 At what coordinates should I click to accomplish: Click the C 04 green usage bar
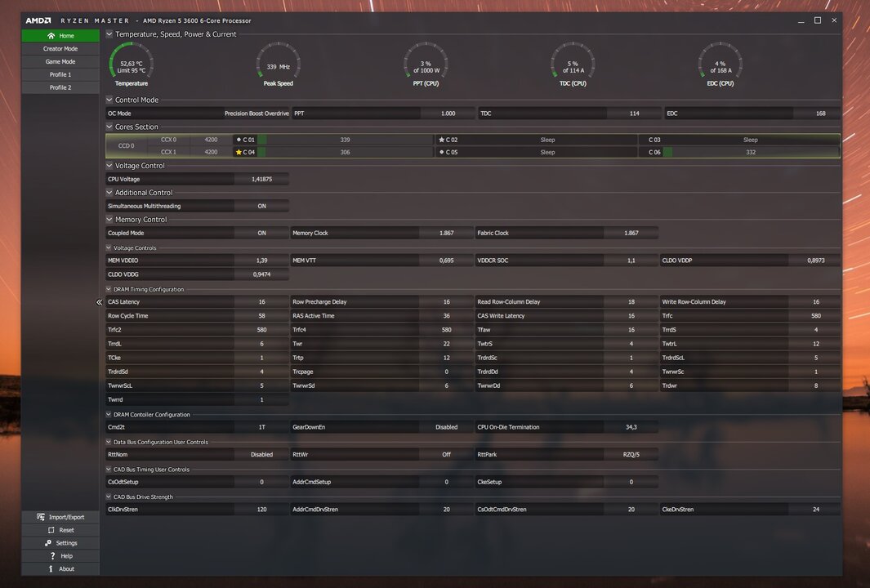coord(261,152)
